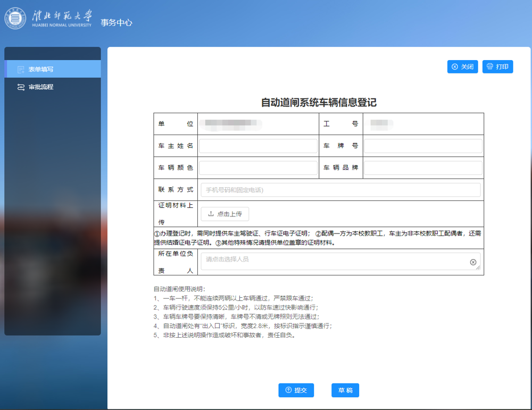The height and width of the screenshot is (410, 532).
Task: Click the circled X icon on 关闭 button
Action: (x=455, y=66)
